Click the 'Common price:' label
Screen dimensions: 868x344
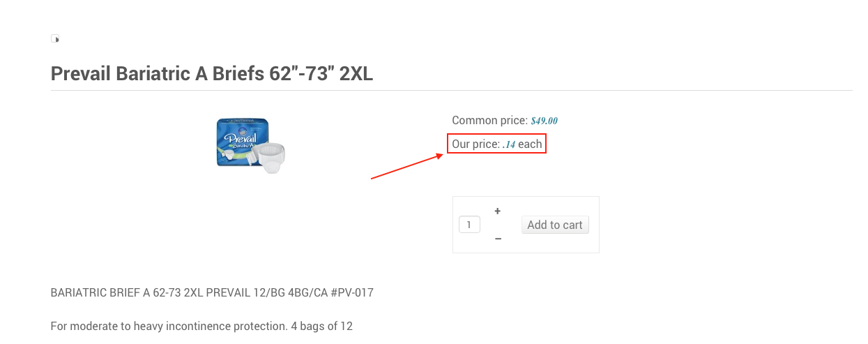coord(489,121)
